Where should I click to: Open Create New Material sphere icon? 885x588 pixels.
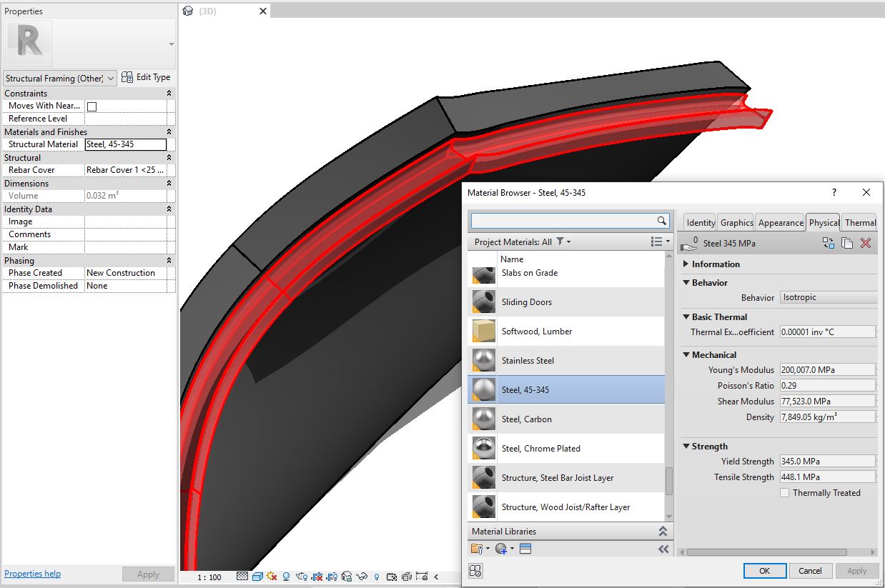500,548
